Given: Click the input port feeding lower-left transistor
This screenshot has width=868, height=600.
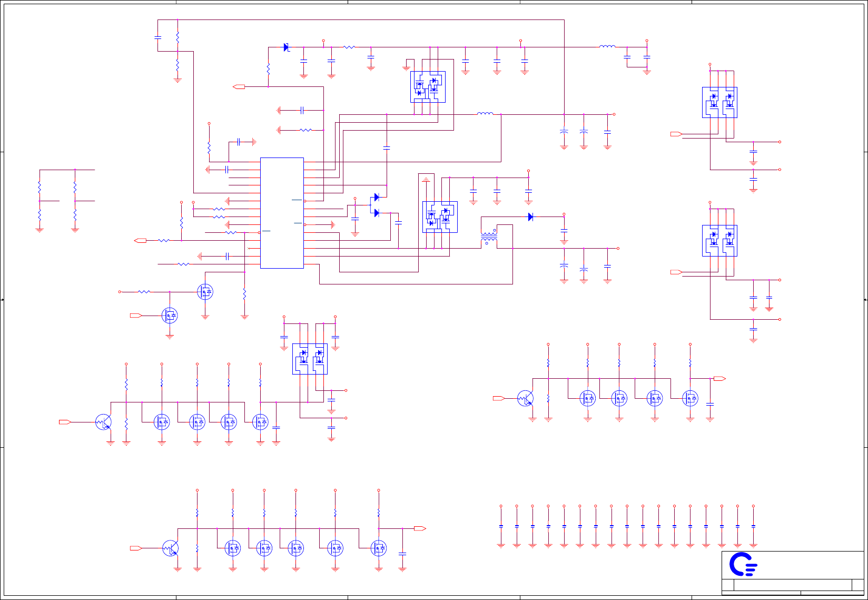Looking at the screenshot, I should [x=65, y=422].
